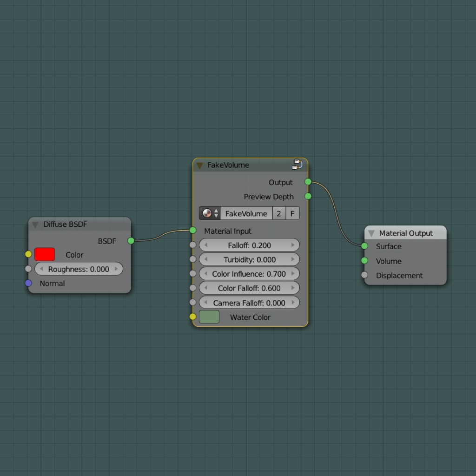The height and width of the screenshot is (476, 476).
Task: Click the Displacement input socket
Action: (x=364, y=275)
